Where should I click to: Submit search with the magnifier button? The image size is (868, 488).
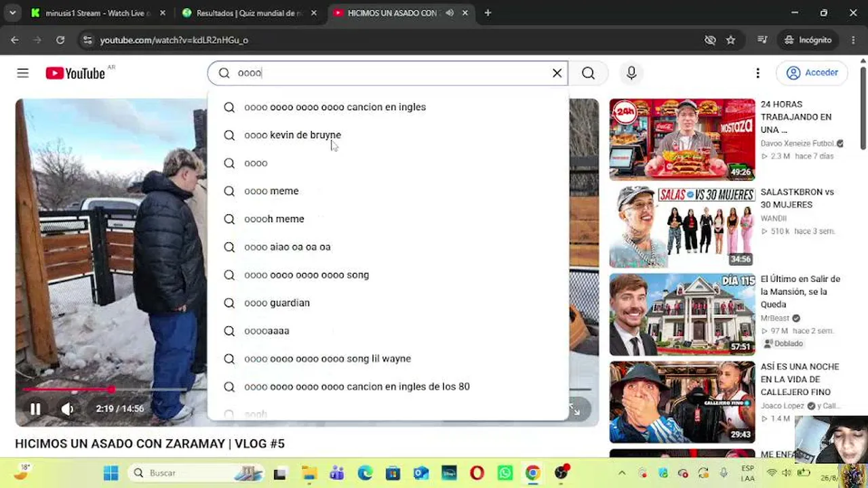coord(588,73)
